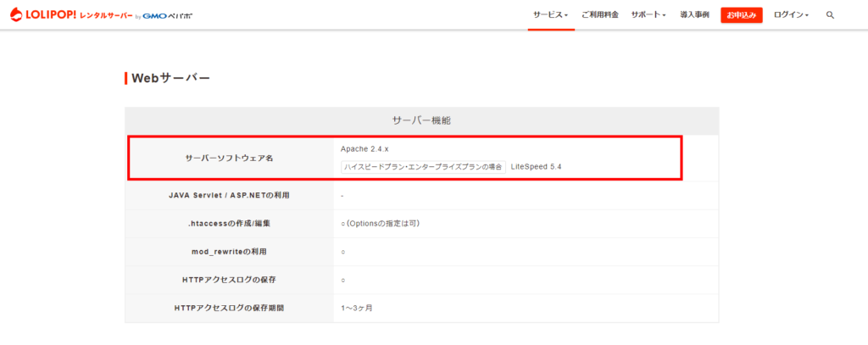The height and width of the screenshot is (345, 868).
Task: Click the レンタルサーバー text beside the logo
Action: [106, 16]
